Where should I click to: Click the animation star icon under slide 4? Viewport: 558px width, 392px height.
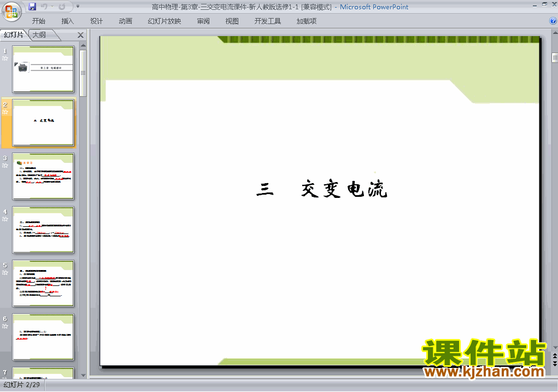pyautogui.click(x=5, y=219)
